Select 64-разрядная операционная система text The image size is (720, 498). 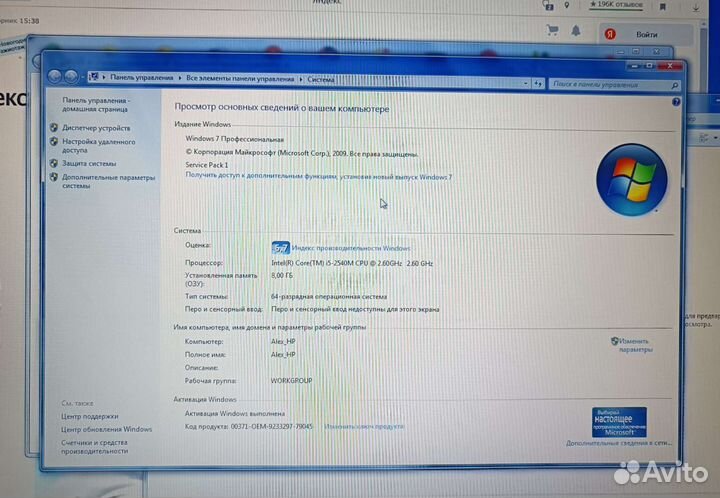tap(329, 297)
